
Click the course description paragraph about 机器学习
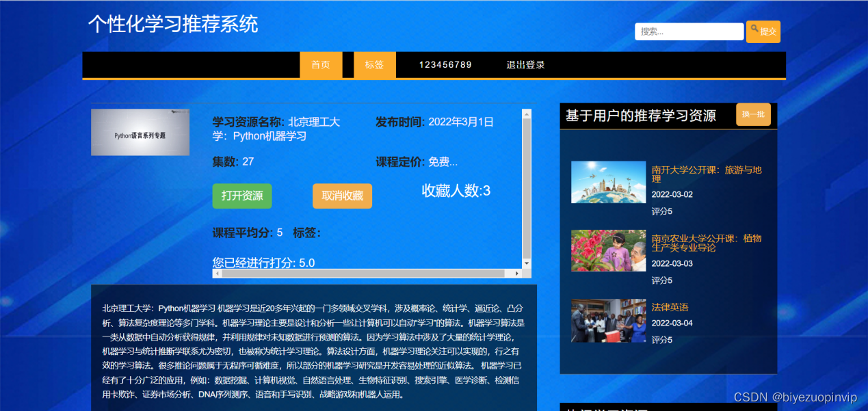tap(313, 352)
